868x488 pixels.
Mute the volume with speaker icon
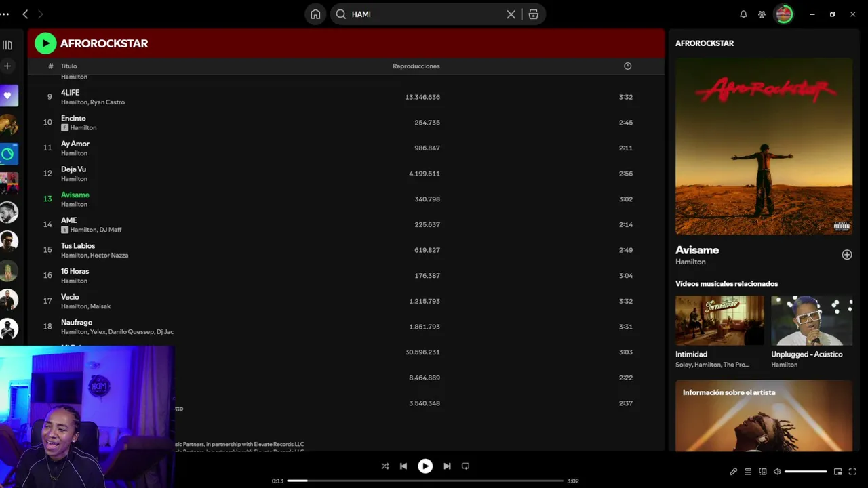point(778,472)
